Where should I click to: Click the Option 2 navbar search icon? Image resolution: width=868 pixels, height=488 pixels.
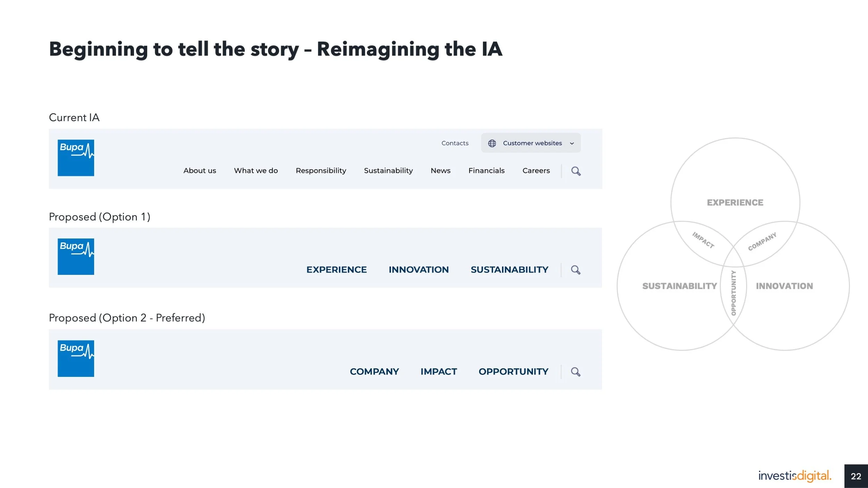click(x=575, y=372)
